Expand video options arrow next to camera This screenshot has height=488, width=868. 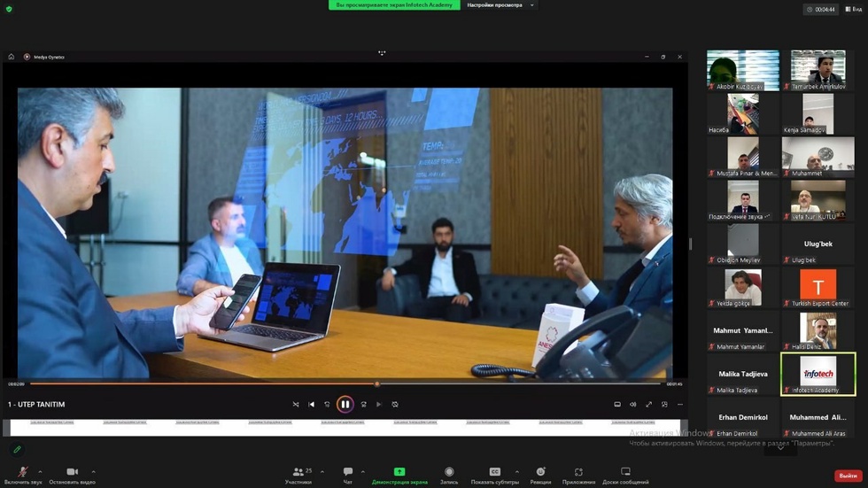[93, 472]
